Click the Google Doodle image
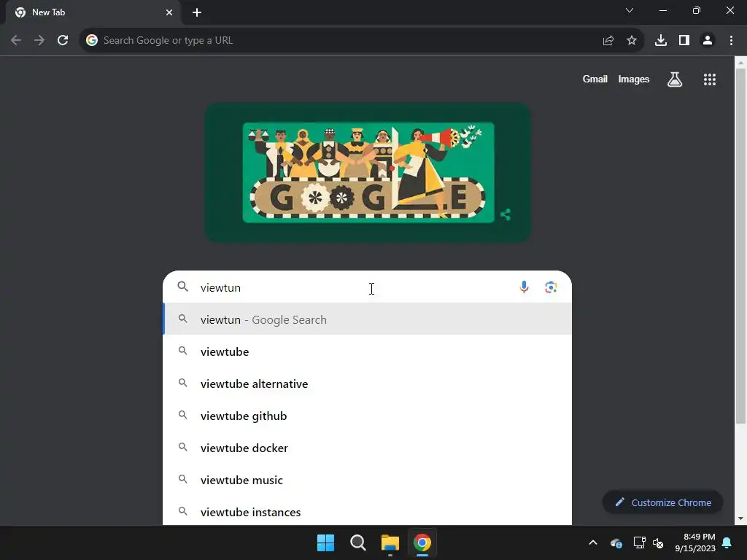 click(368, 172)
